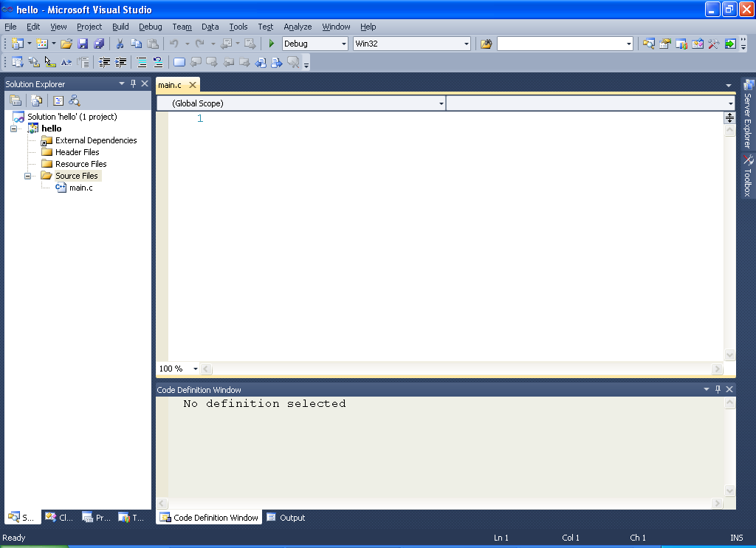Screen dimensions: 756x548
Task: Click the New Project toolbar icon
Action: click(x=18, y=44)
